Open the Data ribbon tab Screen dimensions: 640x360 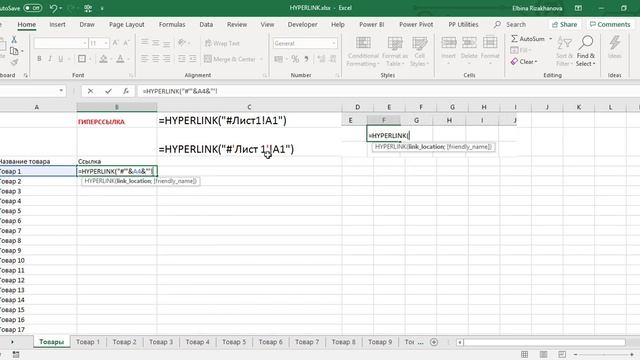click(x=206, y=24)
